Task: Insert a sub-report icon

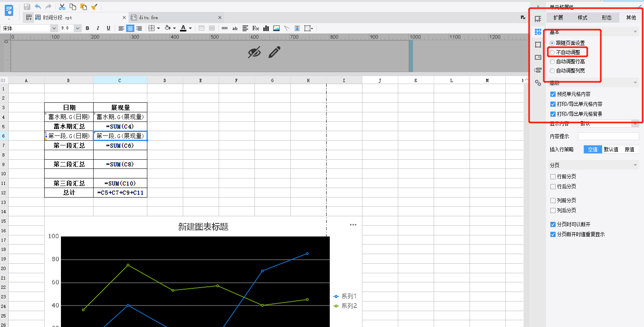Action: (x=297, y=28)
